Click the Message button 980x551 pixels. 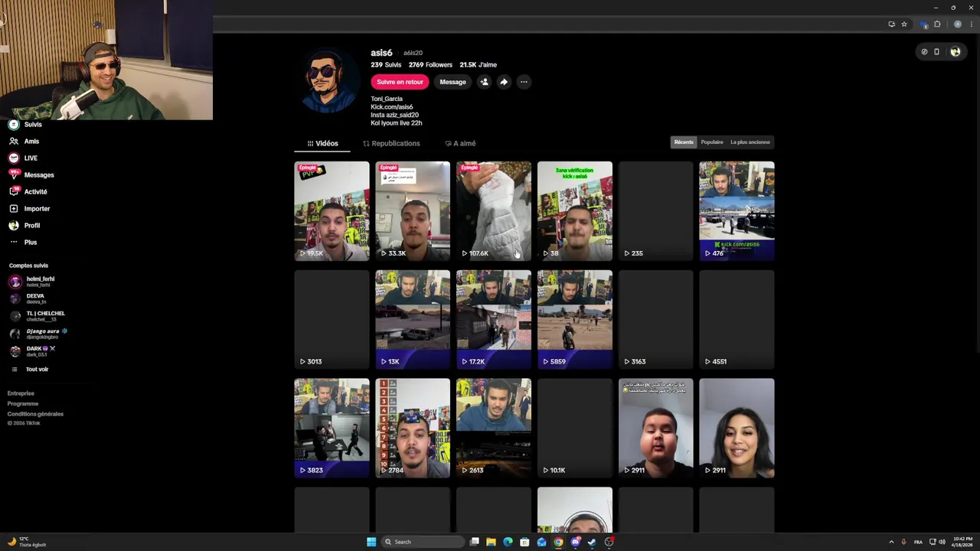pyautogui.click(x=452, y=82)
